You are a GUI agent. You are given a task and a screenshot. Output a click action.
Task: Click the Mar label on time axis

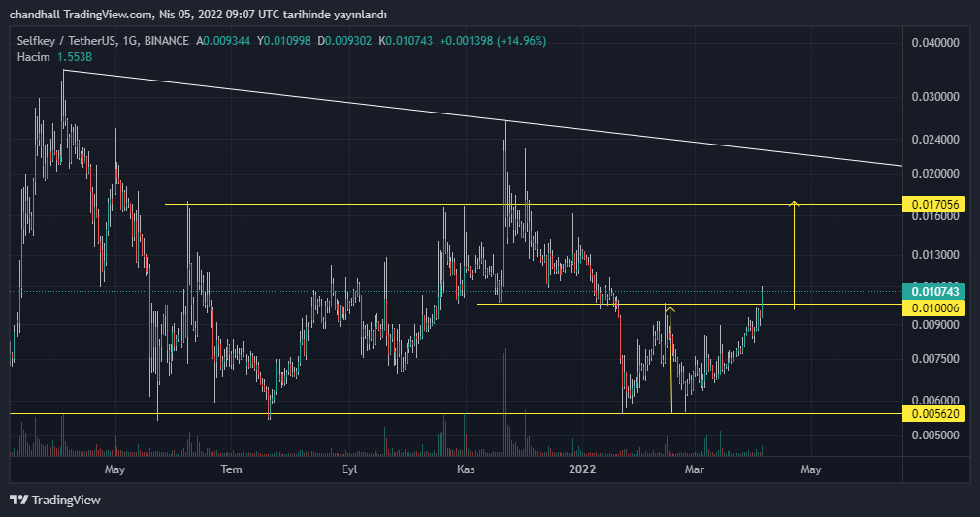695,469
